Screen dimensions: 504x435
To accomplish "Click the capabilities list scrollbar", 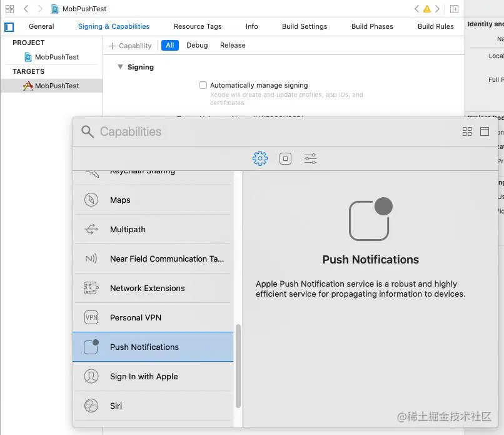I will click(x=238, y=366).
